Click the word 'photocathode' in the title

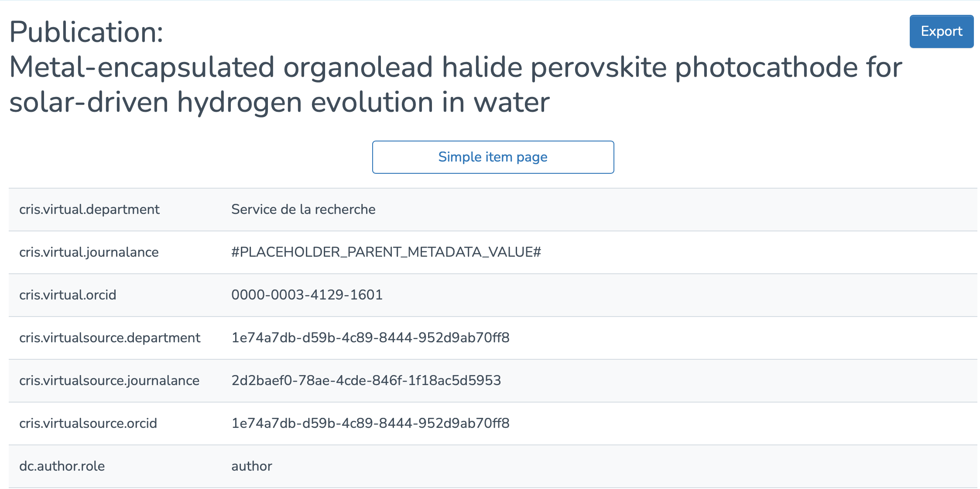tap(766, 67)
